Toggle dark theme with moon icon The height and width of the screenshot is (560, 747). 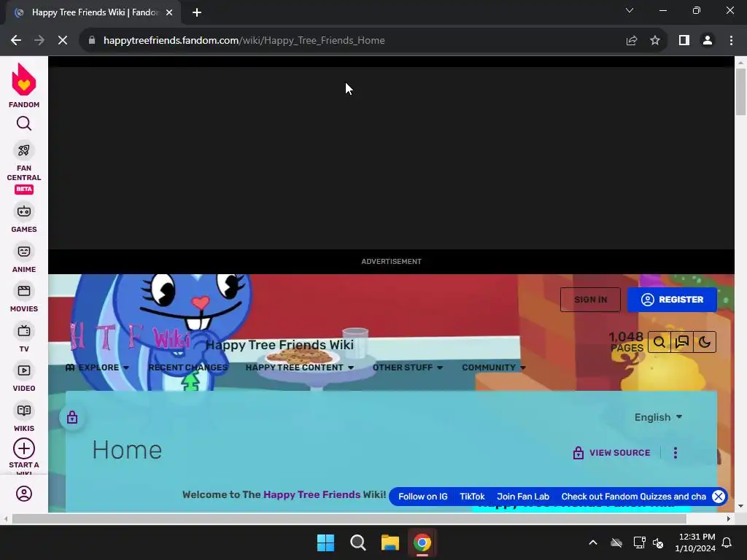[705, 342]
